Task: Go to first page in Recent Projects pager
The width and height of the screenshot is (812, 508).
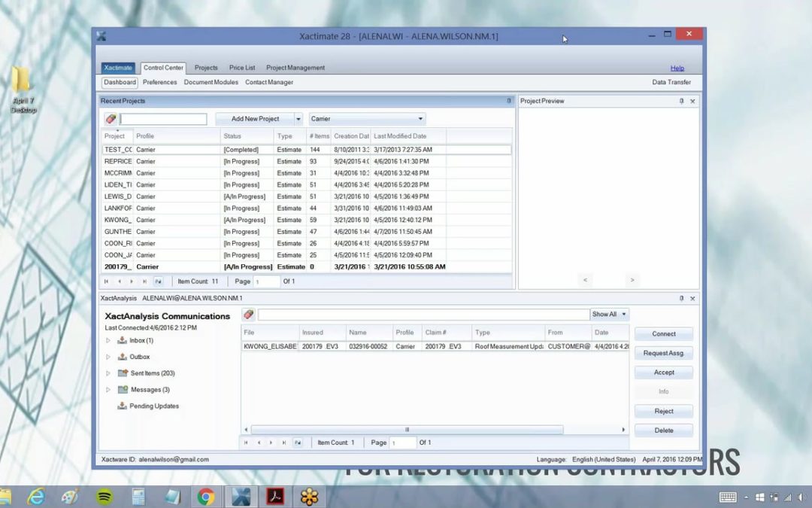Action: coord(106,281)
